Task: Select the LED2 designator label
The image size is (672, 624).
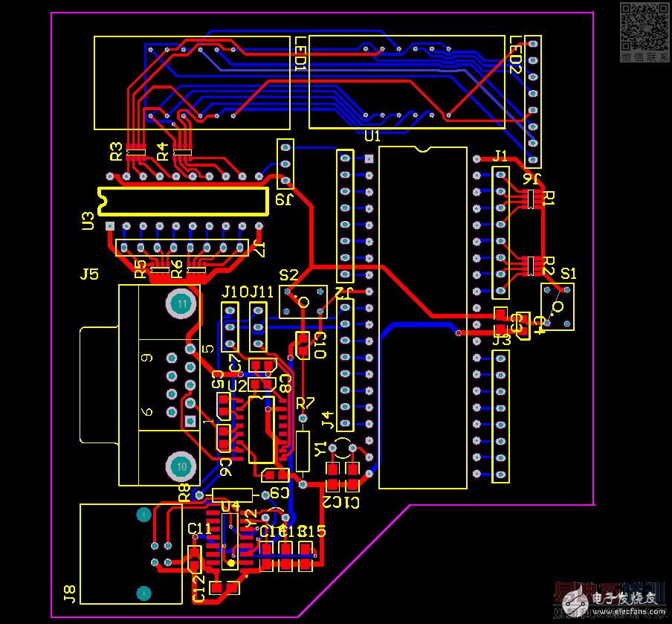Action: coord(516,55)
